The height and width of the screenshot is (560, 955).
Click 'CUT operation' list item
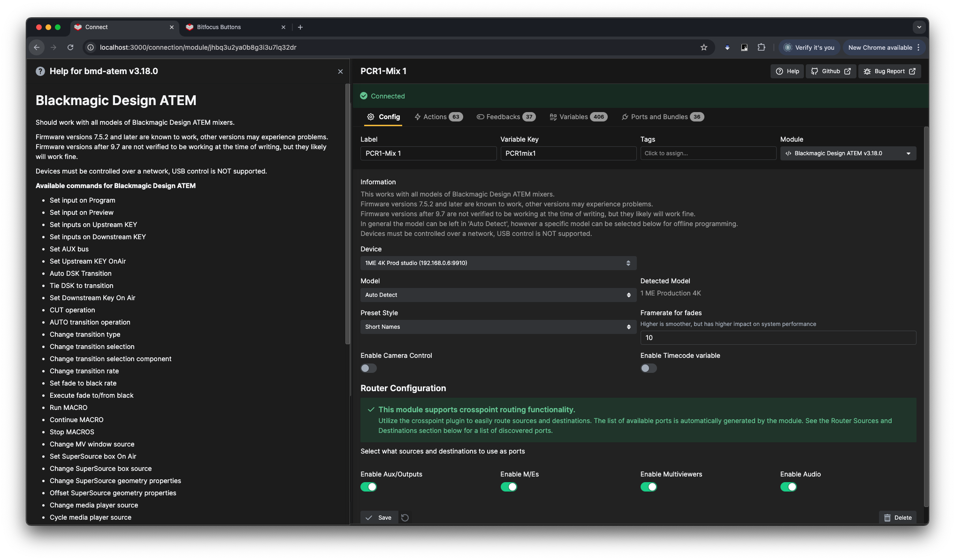point(72,310)
